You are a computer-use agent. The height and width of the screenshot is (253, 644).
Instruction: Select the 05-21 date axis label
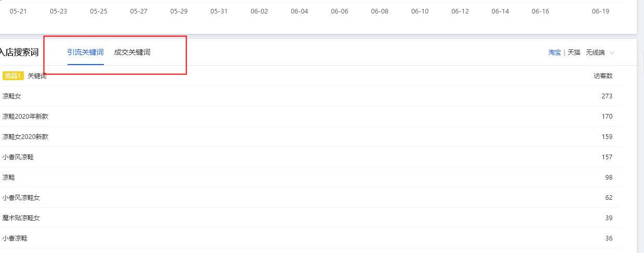(18, 11)
